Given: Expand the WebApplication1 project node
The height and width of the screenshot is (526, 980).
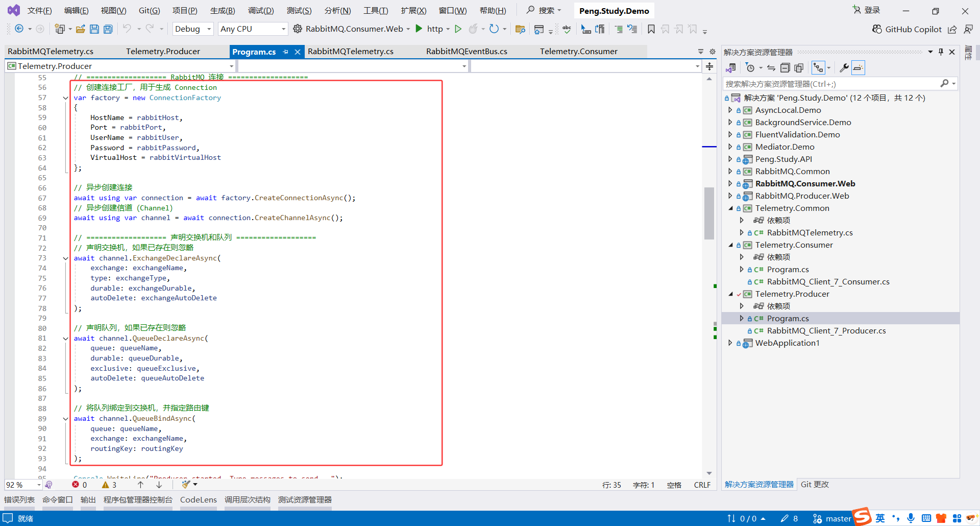Looking at the screenshot, I should coord(730,343).
